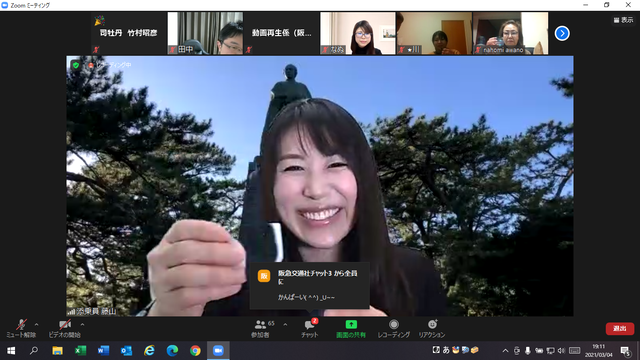Screen dimensions: 640x360
Task: Open the view (表示) layout menu
Action: (623, 20)
